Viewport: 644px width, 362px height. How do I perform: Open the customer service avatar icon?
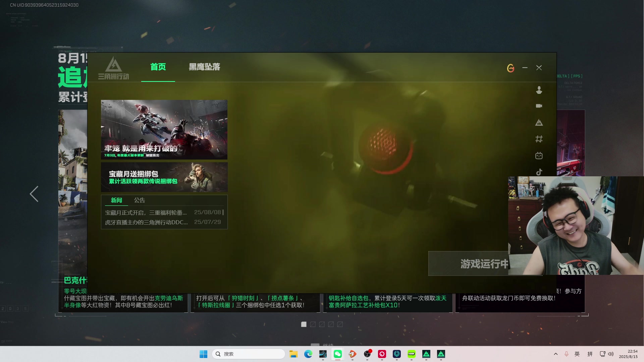539,90
